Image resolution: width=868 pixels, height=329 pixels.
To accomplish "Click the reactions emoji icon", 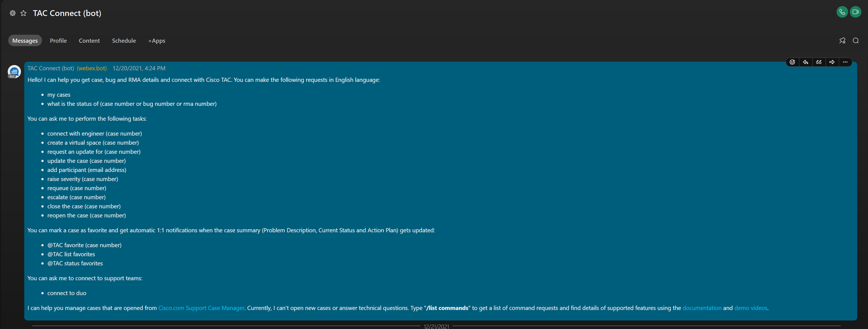I will tap(793, 63).
